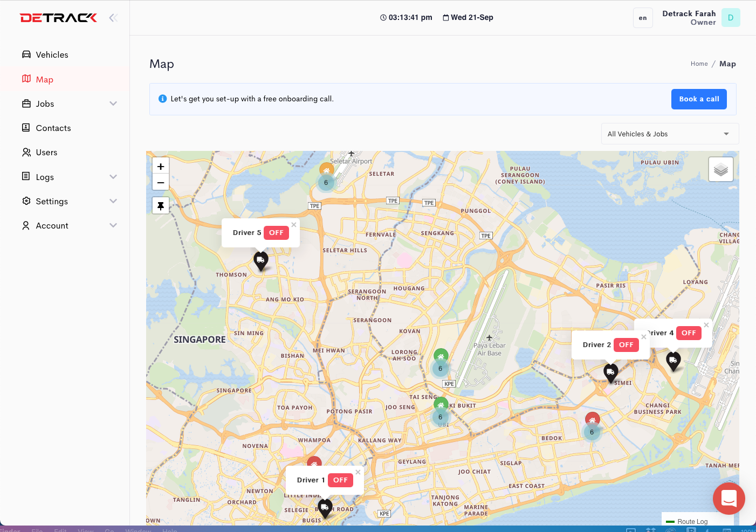
Task: Click the Home breadcrumb link
Action: [699, 64]
